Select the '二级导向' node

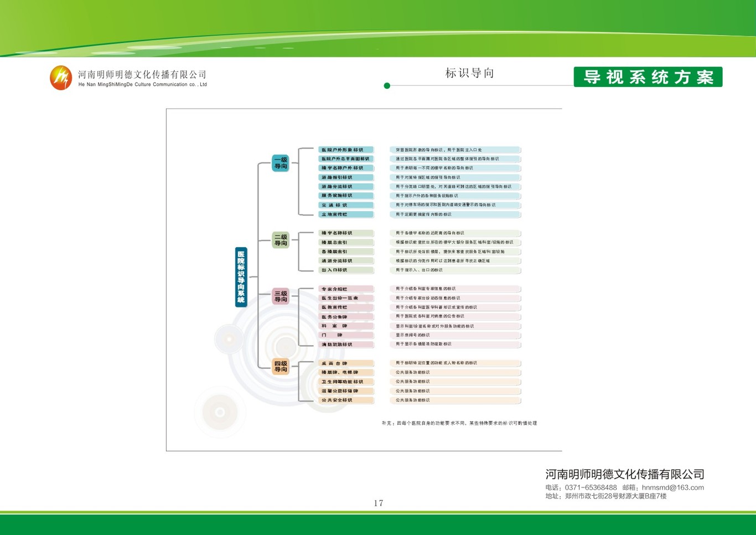pyautogui.click(x=281, y=240)
